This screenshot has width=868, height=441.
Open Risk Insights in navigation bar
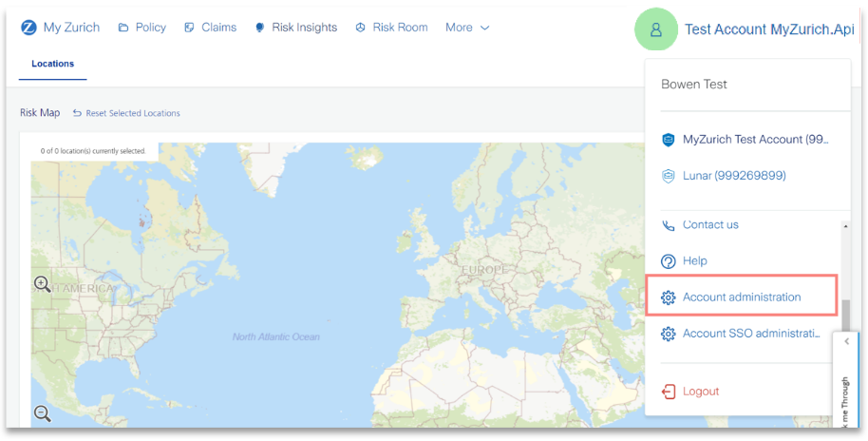[295, 28]
